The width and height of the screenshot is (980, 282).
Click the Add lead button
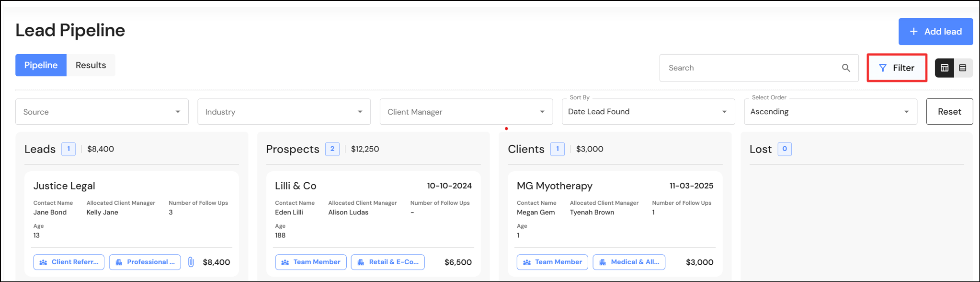(x=935, y=32)
